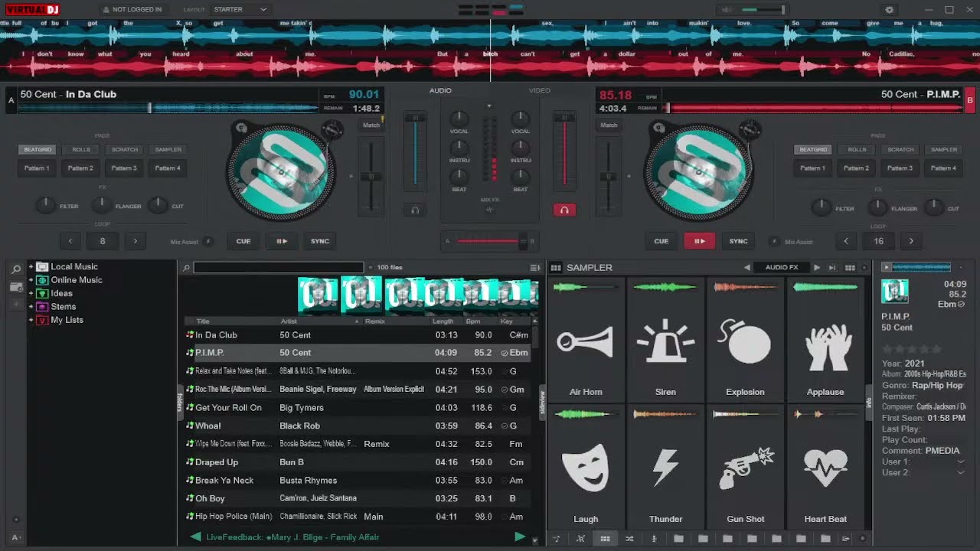Trigger the Applause sample pad

825,340
